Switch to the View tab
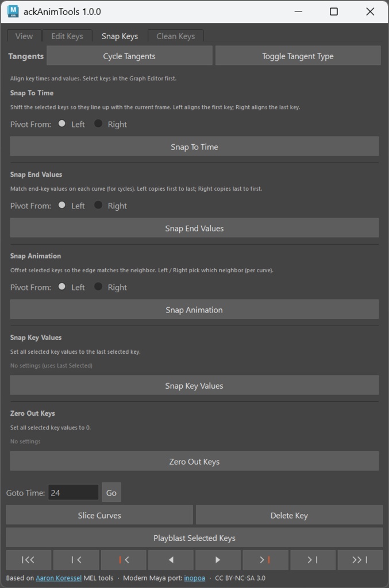This screenshot has height=588, width=389. pyautogui.click(x=24, y=36)
